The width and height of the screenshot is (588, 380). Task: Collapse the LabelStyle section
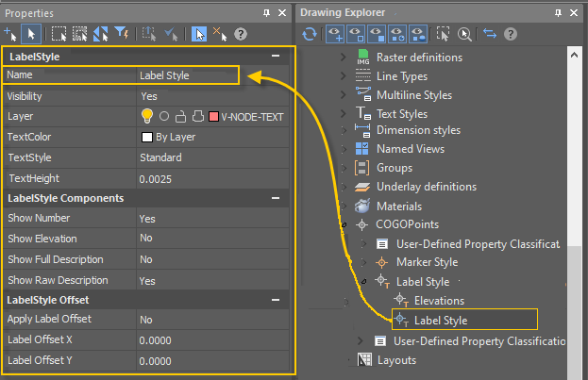[276, 56]
